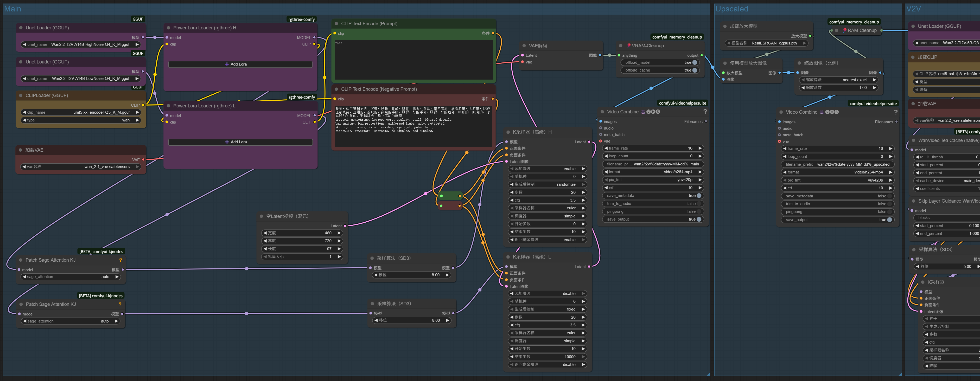Click the 缩放系数 1.00 value slider
The image size is (980, 381).
click(838, 88)
